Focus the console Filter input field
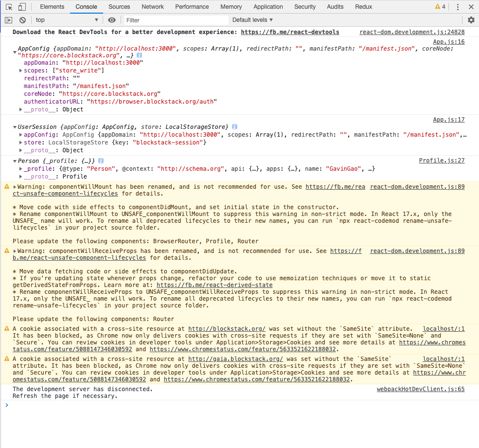This screenshot has width=479, height=448. [176, 20]
